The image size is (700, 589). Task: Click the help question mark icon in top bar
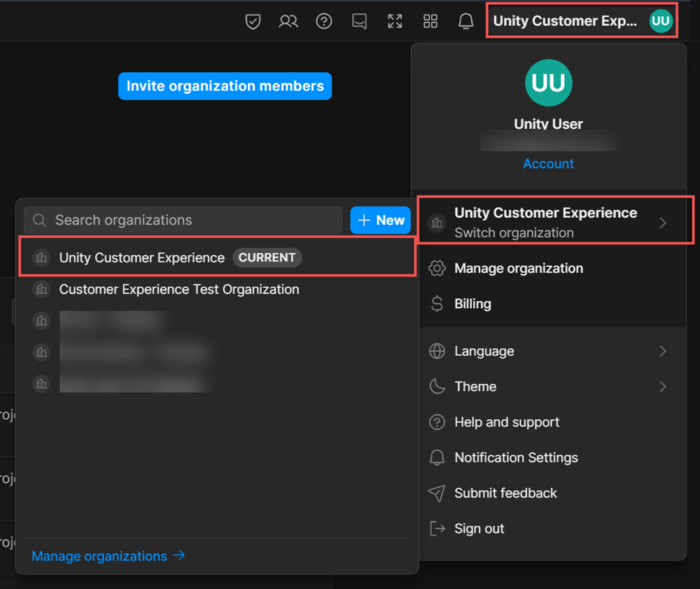[x=323, y=21]
